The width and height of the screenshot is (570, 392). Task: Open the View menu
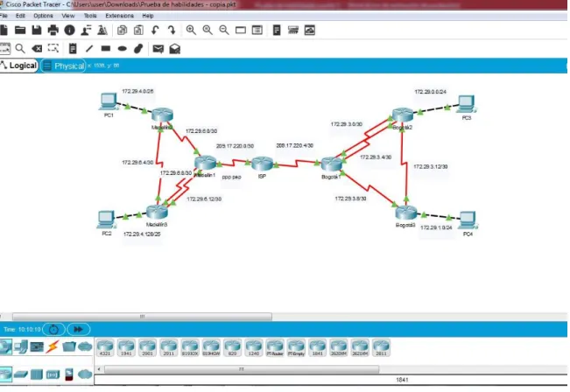point(68,16)
